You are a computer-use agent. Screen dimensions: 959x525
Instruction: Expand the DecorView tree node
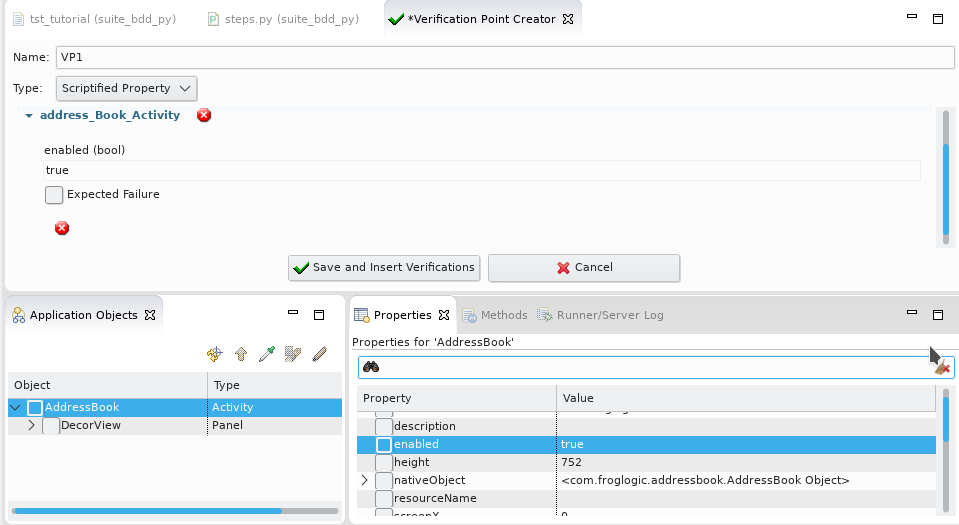pos(31,426)
